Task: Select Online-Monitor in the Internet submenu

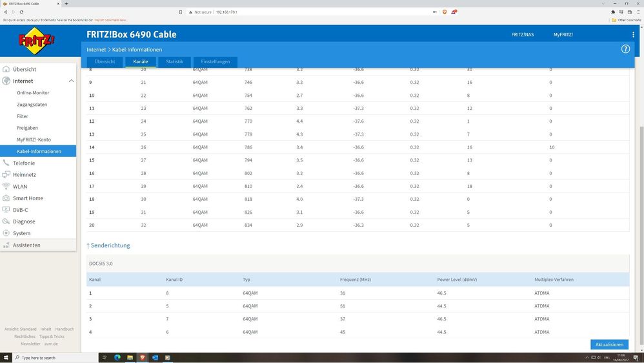Action: [33, 93]
